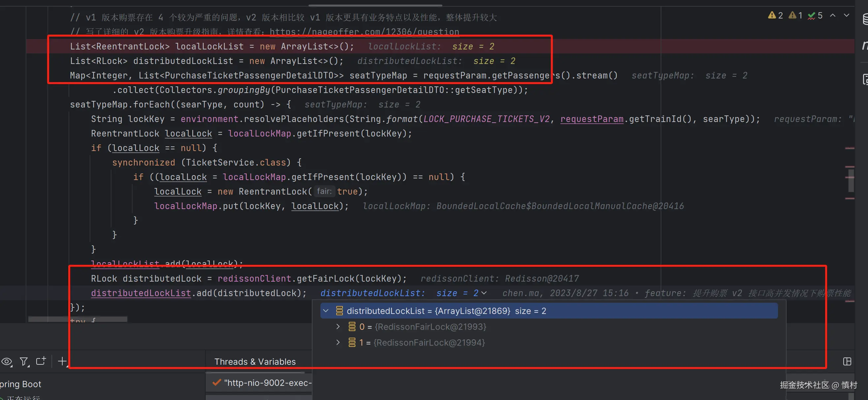Expand element 0 RedissonFairLock@21993
Image resolution: width=868 pixels, height=400 pixels.
pos(338,326)
